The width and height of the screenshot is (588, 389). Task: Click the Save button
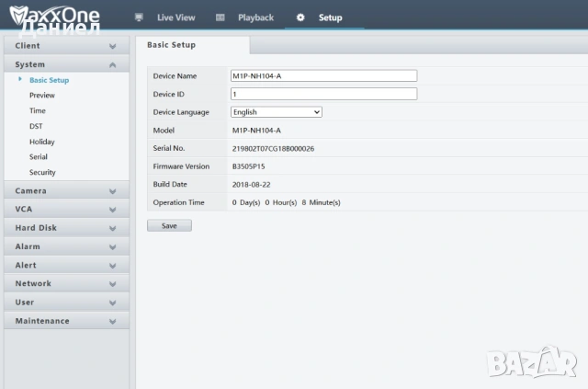tap(169, 225)
